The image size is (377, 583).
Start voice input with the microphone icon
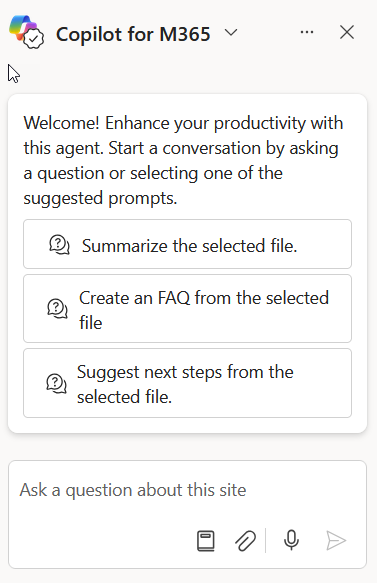coord(291,540)
